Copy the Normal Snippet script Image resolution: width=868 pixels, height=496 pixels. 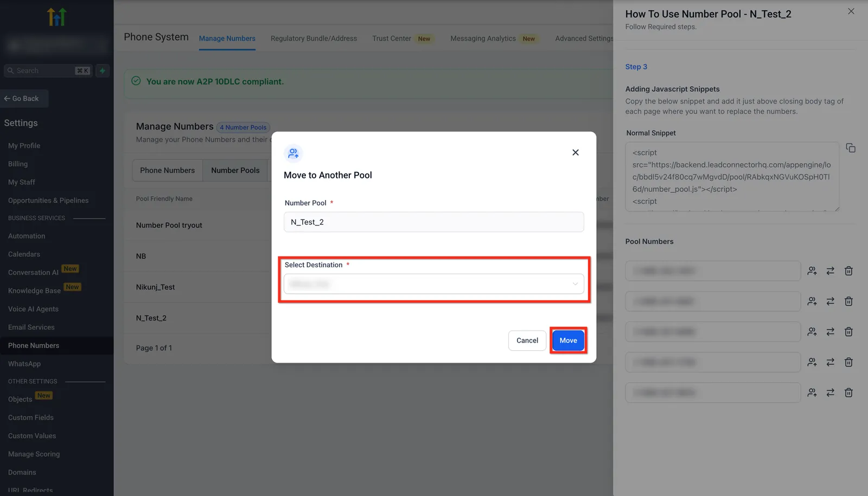point(851,148)
